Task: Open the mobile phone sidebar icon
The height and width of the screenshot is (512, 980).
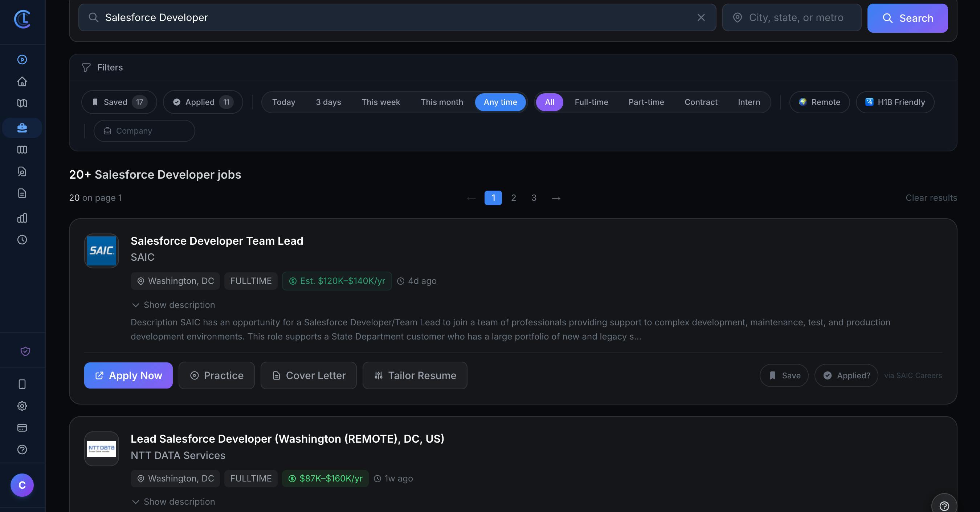Action: tap(22, 384)
